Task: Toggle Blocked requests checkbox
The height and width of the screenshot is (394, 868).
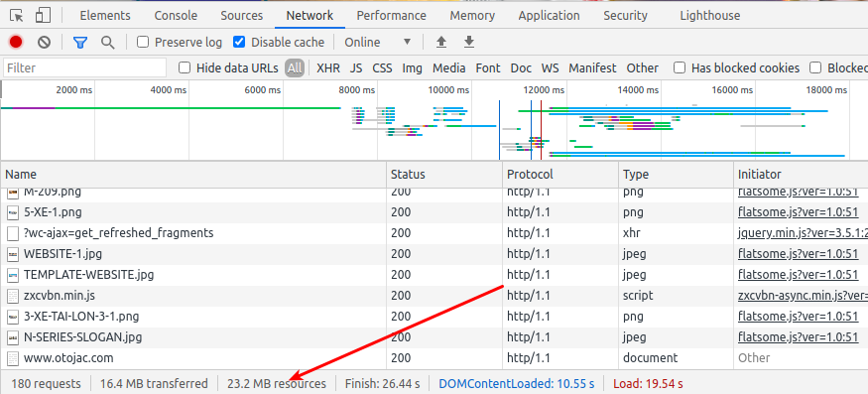Action: click(814, 68)
